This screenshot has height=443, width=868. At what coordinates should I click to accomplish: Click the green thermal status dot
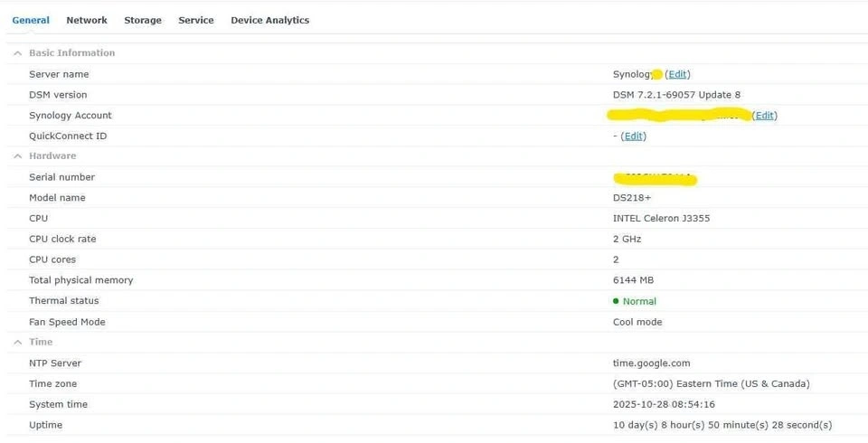coord(616,301)
